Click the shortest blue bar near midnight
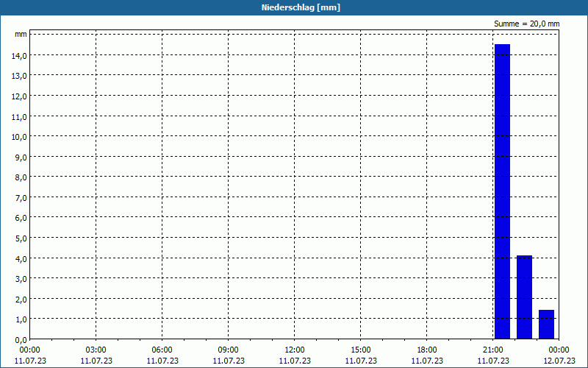This screenshot has width=588, height=368. coord(546,324)
